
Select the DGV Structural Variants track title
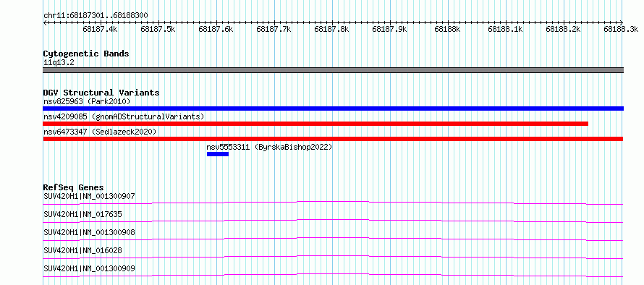(x=101, y=93)
